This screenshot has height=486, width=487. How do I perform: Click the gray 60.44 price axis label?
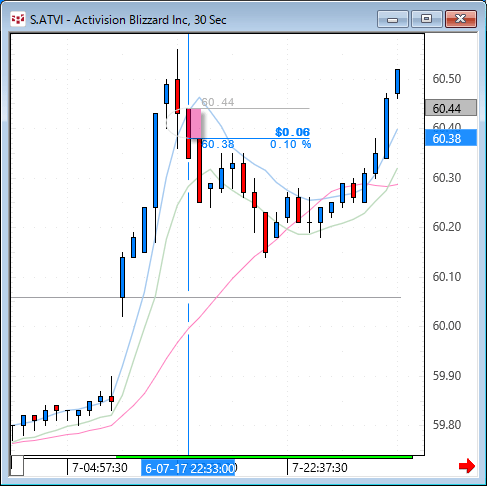[x=451, y=108]
